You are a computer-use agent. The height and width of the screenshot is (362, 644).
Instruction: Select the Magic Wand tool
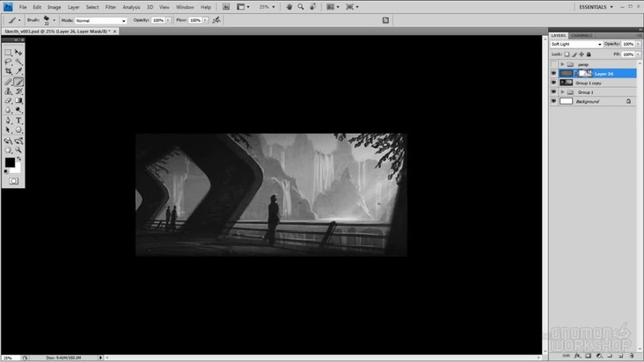tap(18, 62)
